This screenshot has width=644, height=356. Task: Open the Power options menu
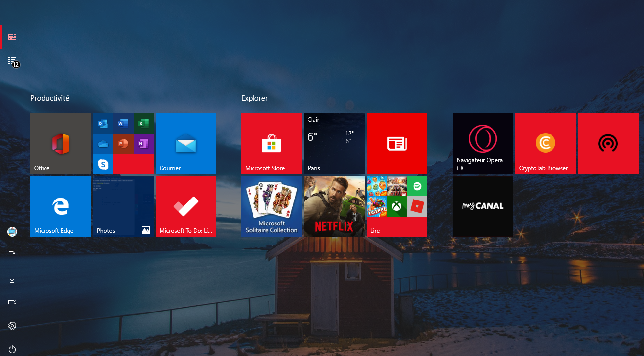(12, 349)
